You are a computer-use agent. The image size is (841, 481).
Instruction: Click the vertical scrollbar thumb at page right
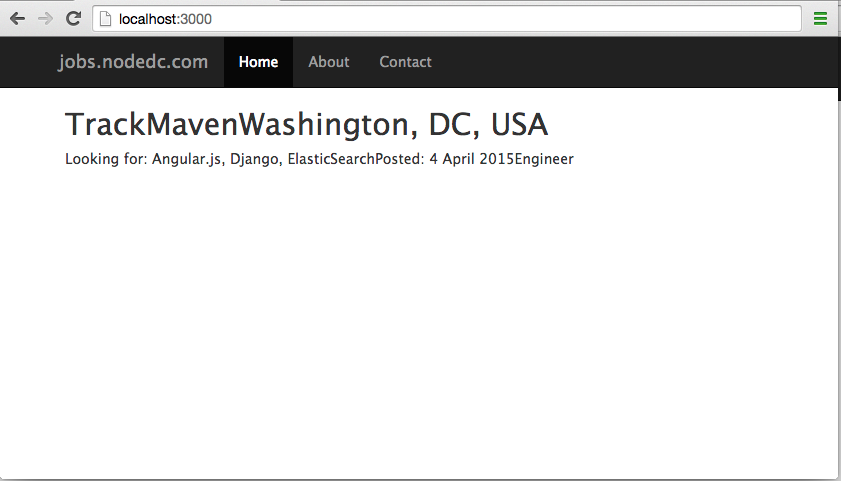[839, 70]
